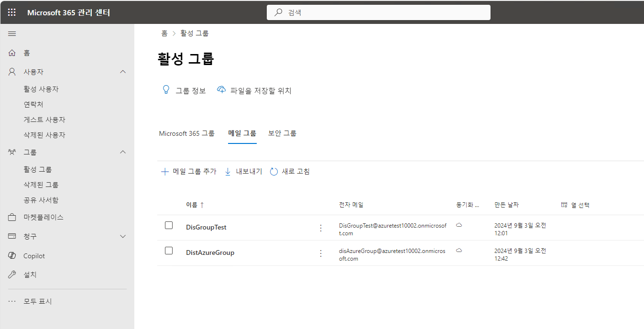This screenshot has width=644, height=329.
Task: Click the 열 선택 label
Action: click(x=580, y=205)
